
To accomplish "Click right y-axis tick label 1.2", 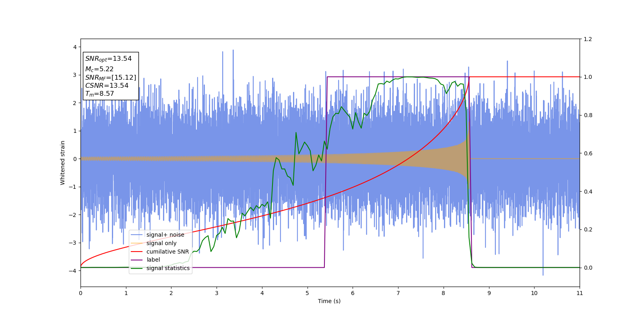I will (x=588, y=39).
